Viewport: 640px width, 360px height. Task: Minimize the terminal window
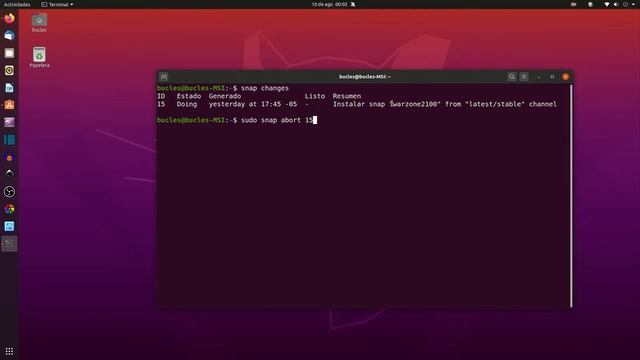pos(539,77)
